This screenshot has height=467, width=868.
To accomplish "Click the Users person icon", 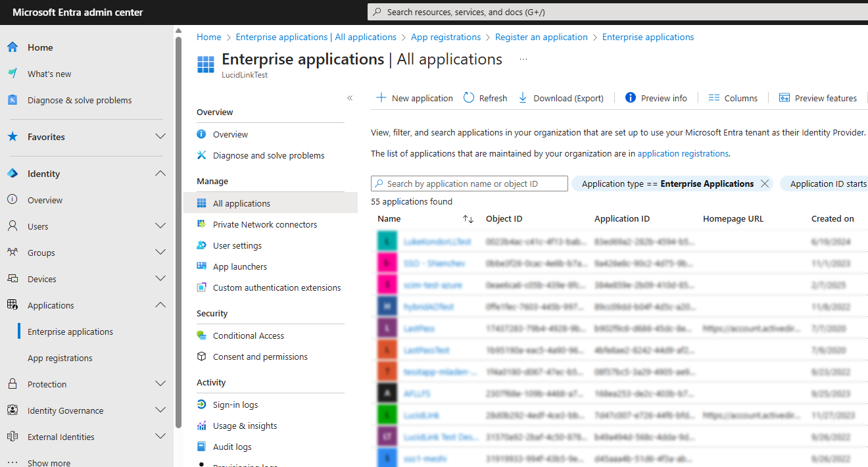I will 12,226.
